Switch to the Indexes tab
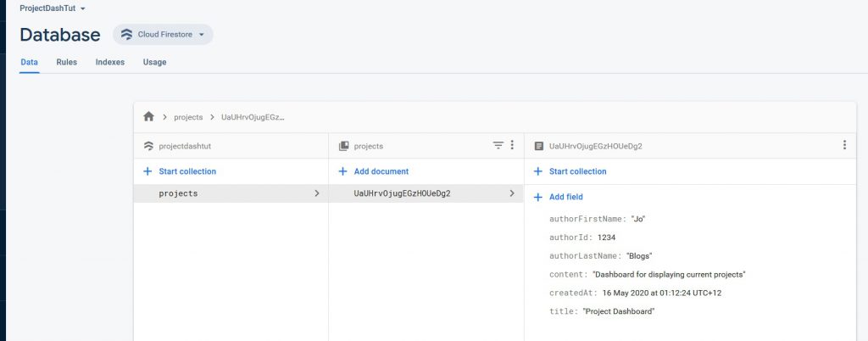Viewport: 868px width, 341px height. point(110,62)
